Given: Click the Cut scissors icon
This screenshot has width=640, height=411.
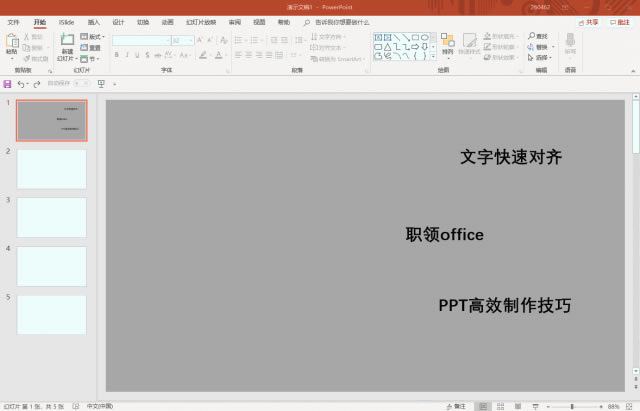Looking at the screenshot, I should [27, 37].
